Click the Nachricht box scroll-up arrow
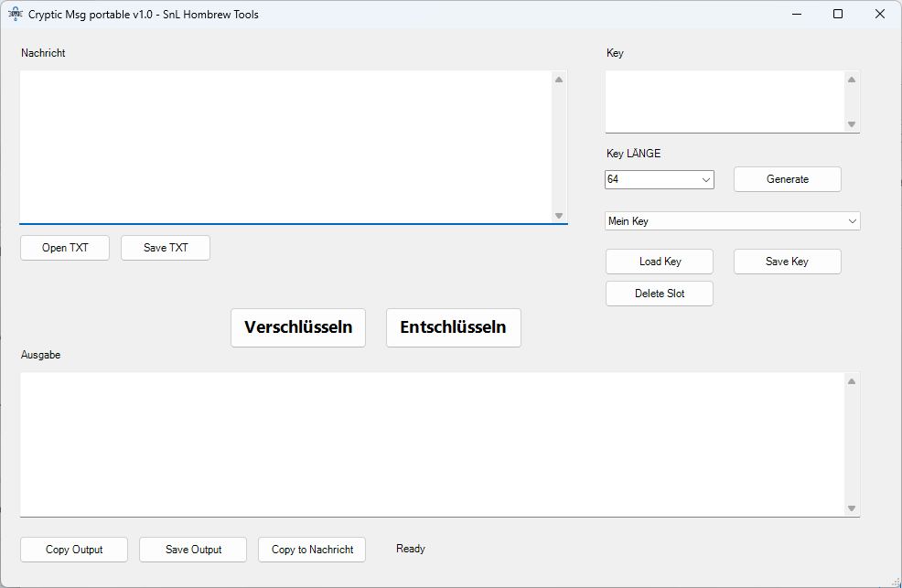This screenshot has height=588, width=902. (x=559, y=80)
